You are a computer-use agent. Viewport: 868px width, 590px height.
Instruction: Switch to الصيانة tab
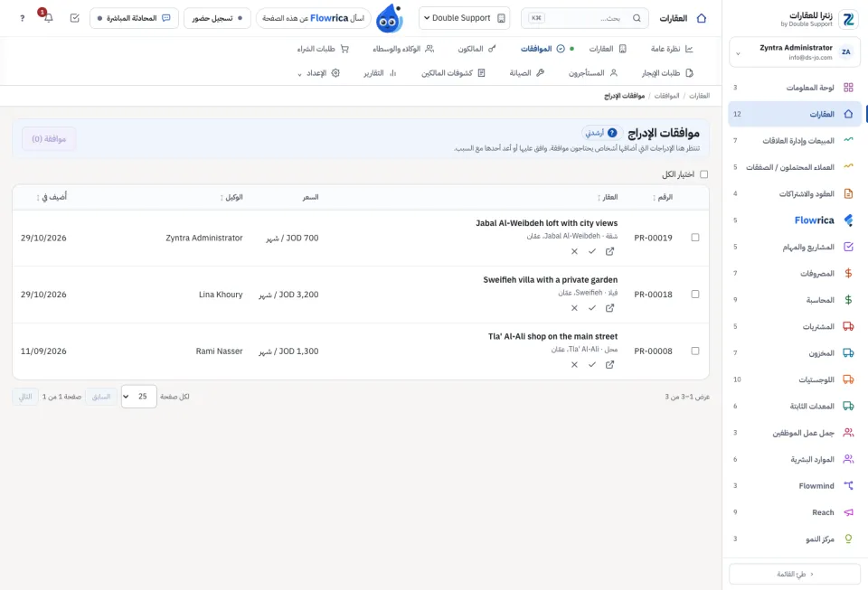click(x=526, y=73)
